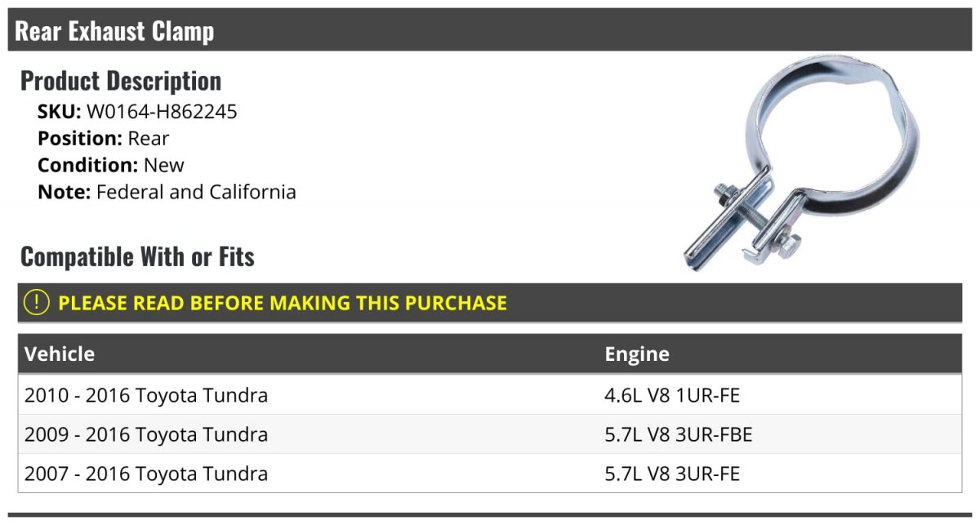Image resolution: width=980 pixels, height=525 pixels.
Task: Click the Note label text
Action: (65, 193)
